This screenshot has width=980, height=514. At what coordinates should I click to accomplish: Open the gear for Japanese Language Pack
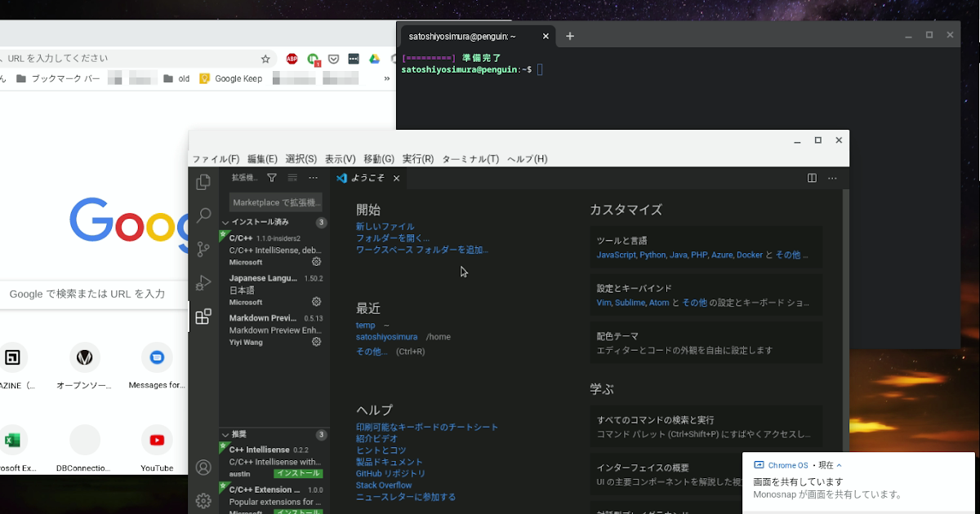tap(317, 302)
